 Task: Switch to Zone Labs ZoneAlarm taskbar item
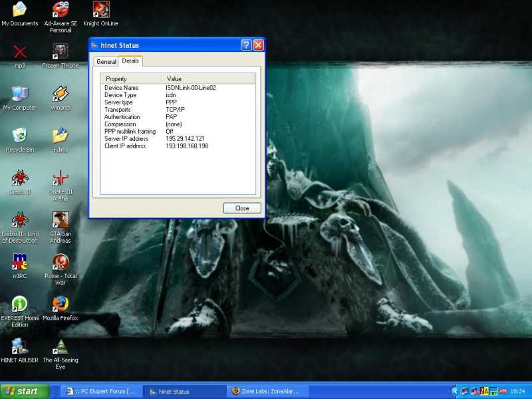(x=267, y=391)
